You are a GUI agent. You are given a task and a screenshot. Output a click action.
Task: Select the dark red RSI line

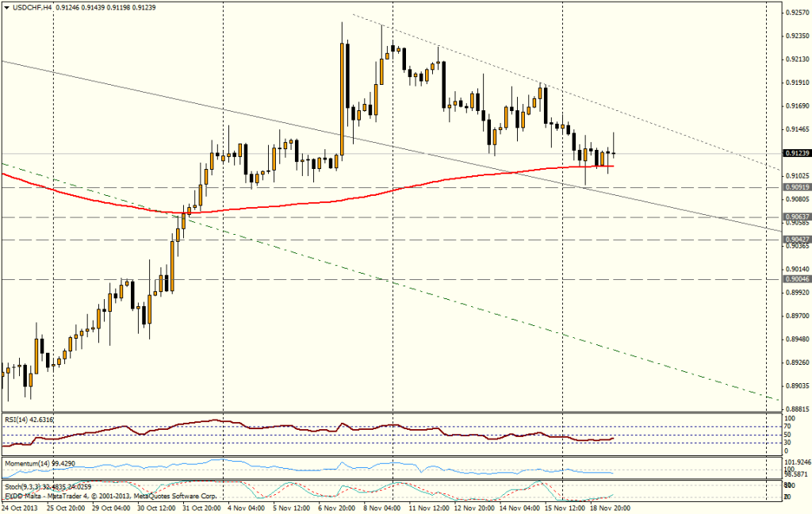click(x=238, y=423)
